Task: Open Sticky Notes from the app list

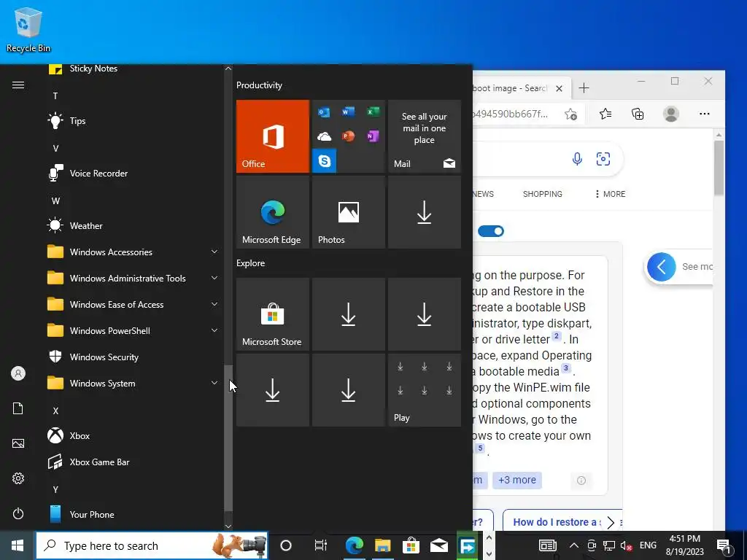Action: pos(93,69)
